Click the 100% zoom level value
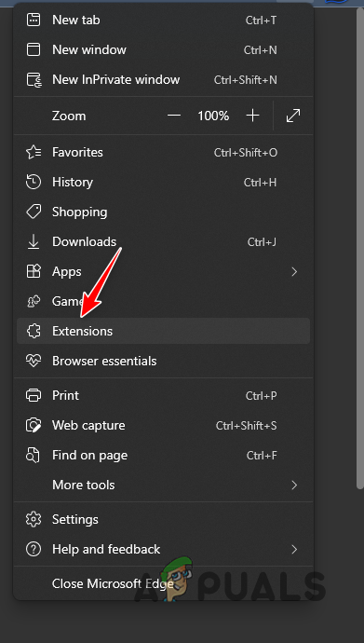 [x=213, y=116]
